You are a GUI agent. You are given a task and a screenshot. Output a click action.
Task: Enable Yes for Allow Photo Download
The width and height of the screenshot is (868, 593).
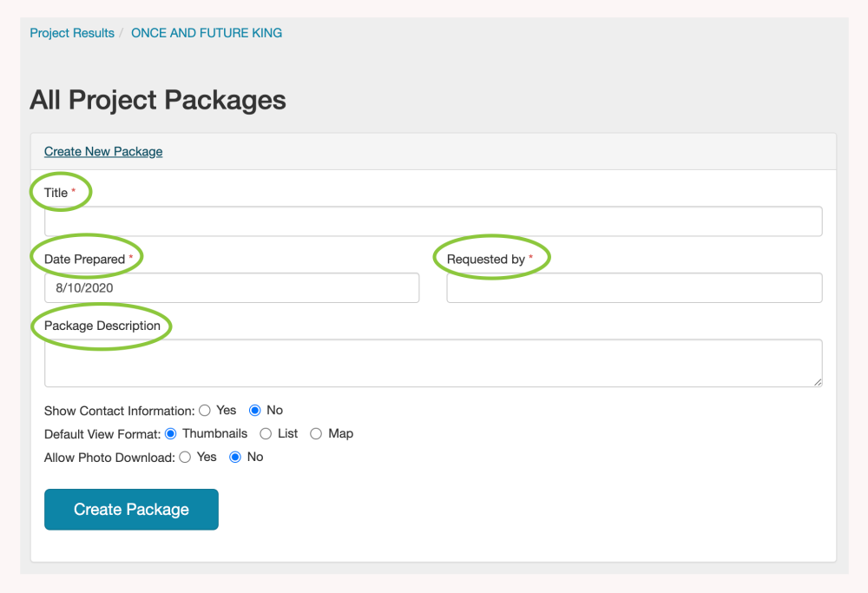click(185, 458)
